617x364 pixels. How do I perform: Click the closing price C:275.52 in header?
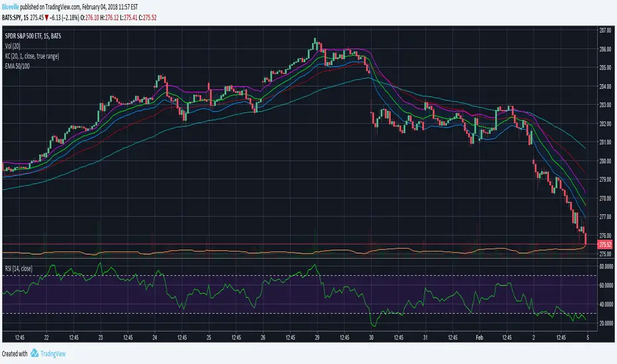(x=148, y=18)
